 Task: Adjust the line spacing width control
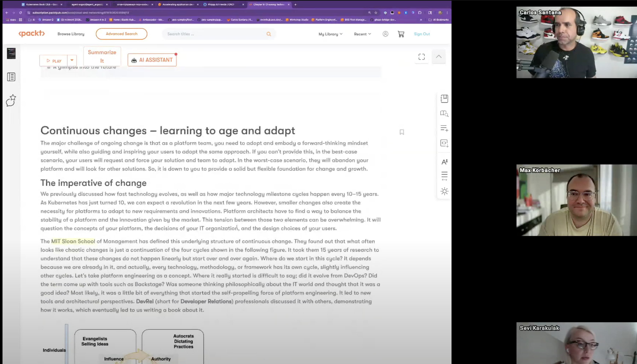coord(444,176)
